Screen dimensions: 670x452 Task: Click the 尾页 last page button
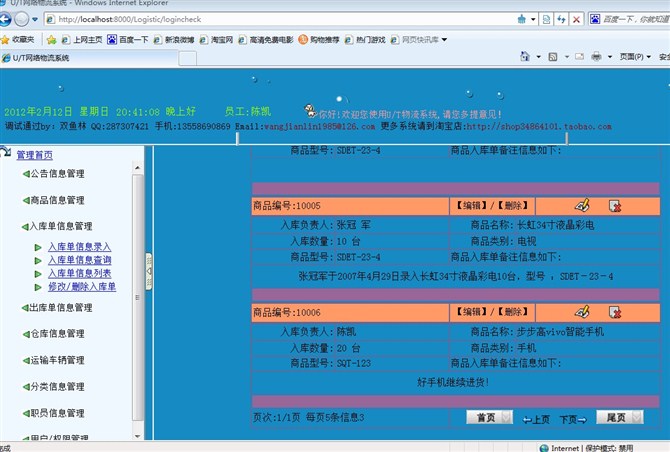[620, 417]
